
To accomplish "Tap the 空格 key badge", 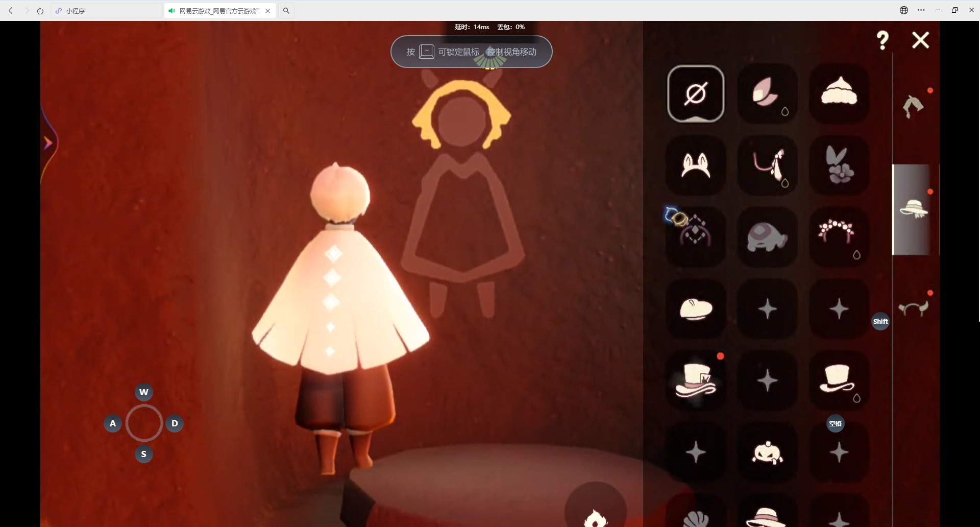I will click(x=836, y=423).
